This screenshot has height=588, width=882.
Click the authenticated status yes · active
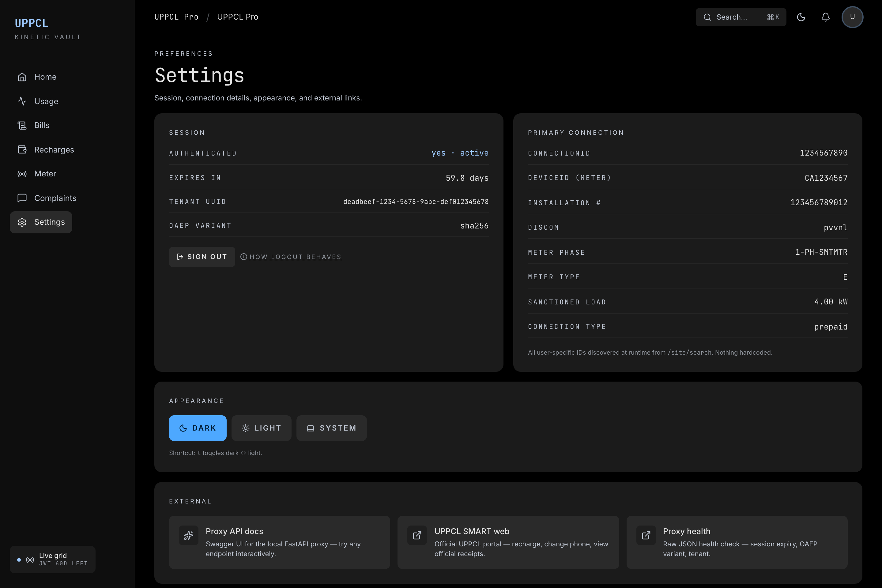[460, 153]
